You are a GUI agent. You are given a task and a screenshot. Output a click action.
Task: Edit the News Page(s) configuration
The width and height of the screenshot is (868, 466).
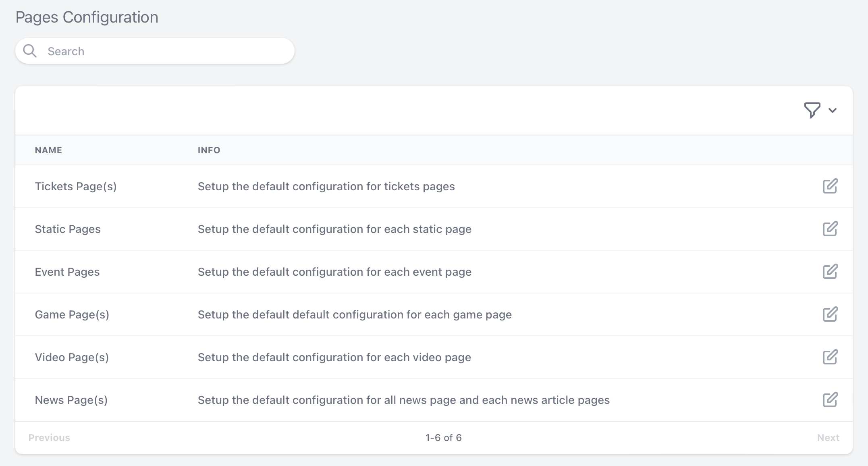point(830,400)
